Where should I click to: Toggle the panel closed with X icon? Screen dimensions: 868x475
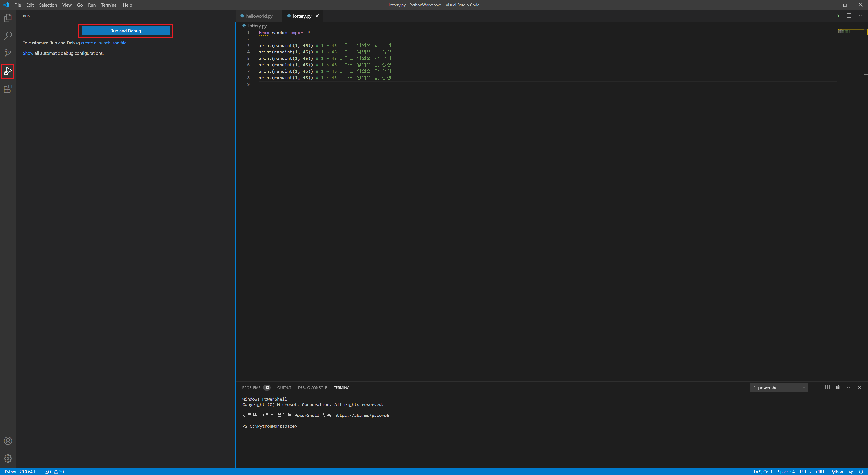coord(860,387)
